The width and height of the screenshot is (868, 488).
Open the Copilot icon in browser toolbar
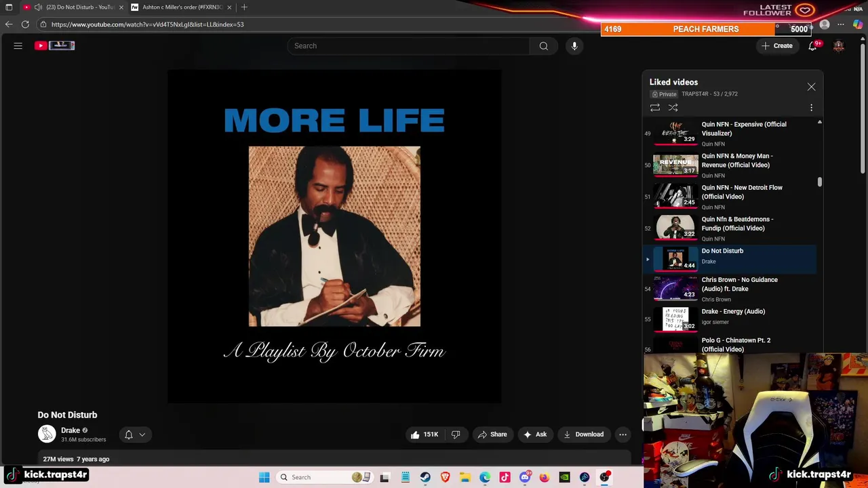[858, 24]
